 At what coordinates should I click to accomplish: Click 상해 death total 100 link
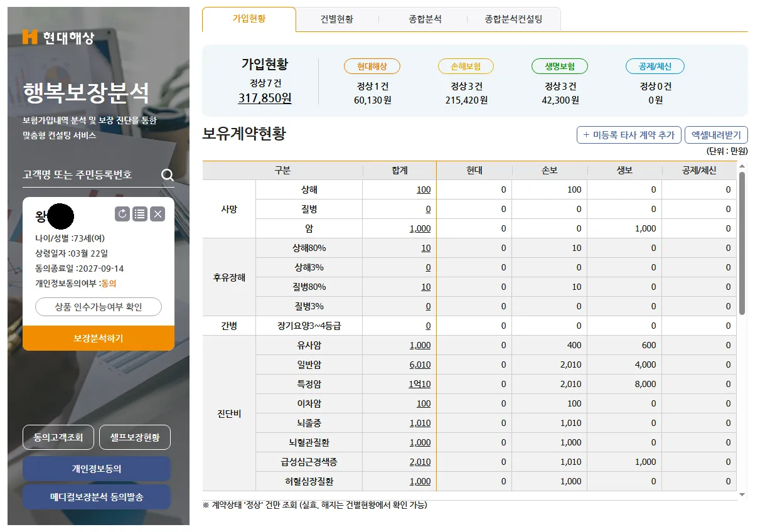(x=424, y=189)
